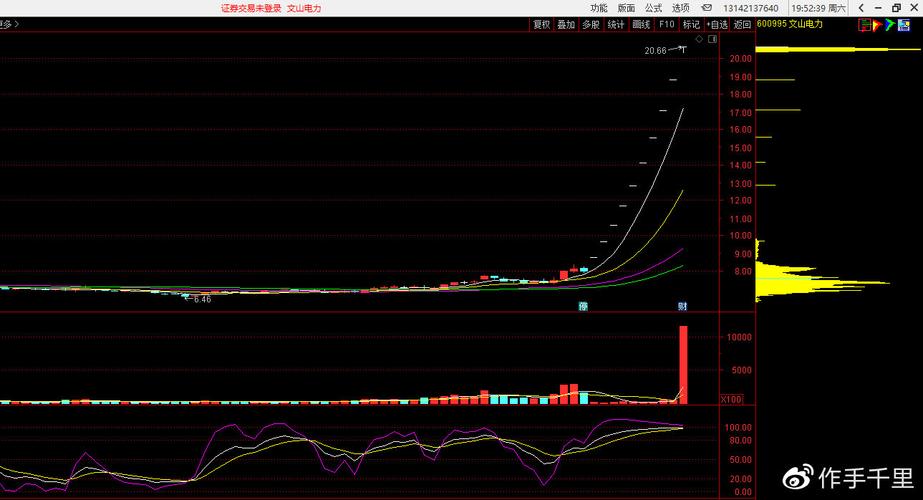Open the 公式 formula menu
Screen dimensions: 923x500
click(x=653, y=8)
